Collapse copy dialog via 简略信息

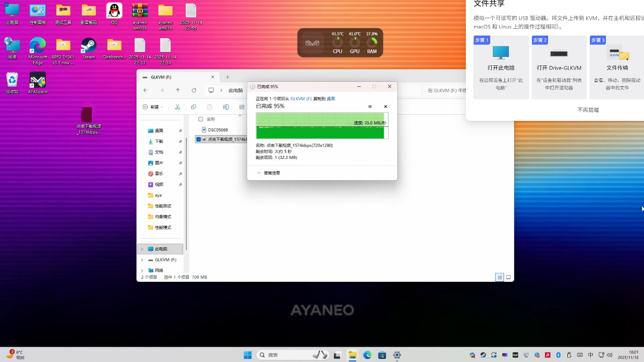tap(269, 173)
